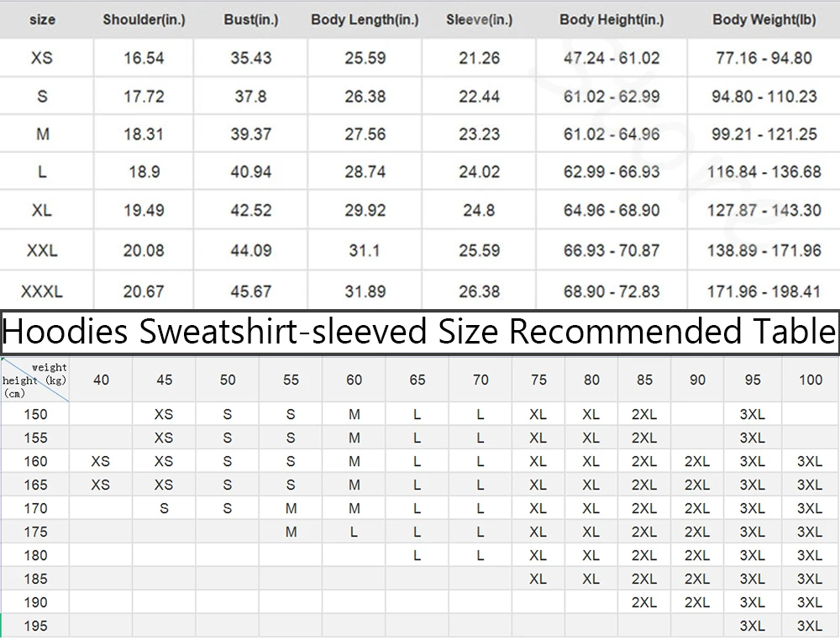
Task: Click weight range 171.96 - 198.41
Action: (x=764, y=291)
